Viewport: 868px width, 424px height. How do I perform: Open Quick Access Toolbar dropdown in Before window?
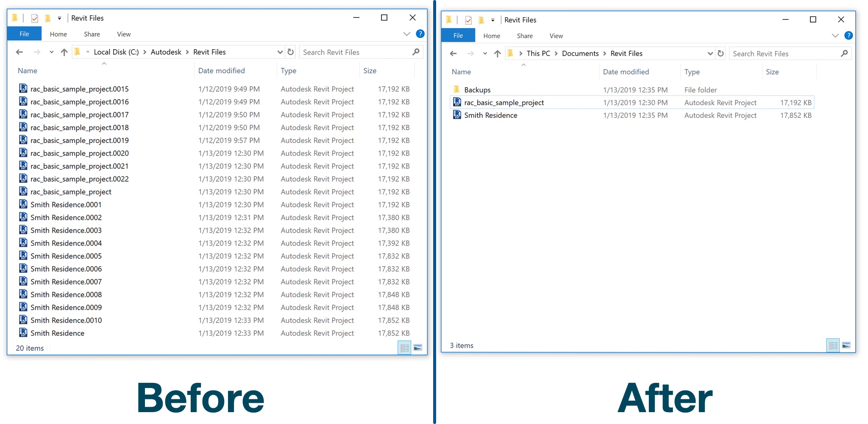(x=59, y=18)
